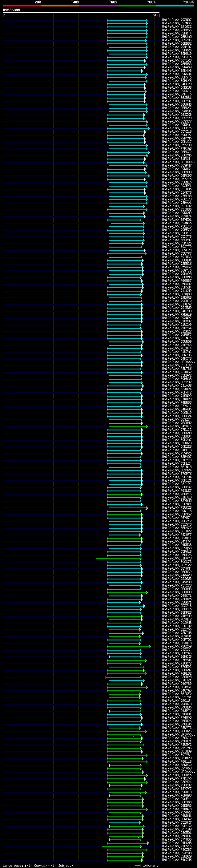This screenshot has height=868, width=197.
Task: Select hit label UniRef100_Q8H5T6
Action: [176, 78]
